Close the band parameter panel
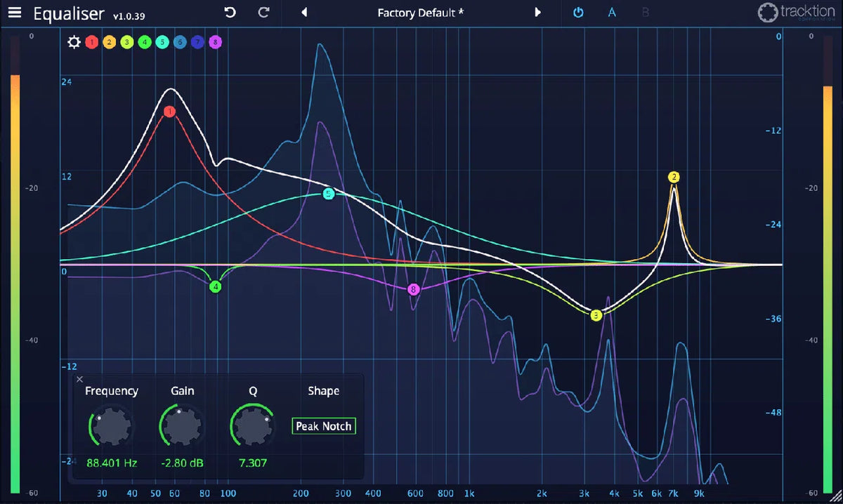The width and height of the screenshot is (843, 504). pos(79,380)
